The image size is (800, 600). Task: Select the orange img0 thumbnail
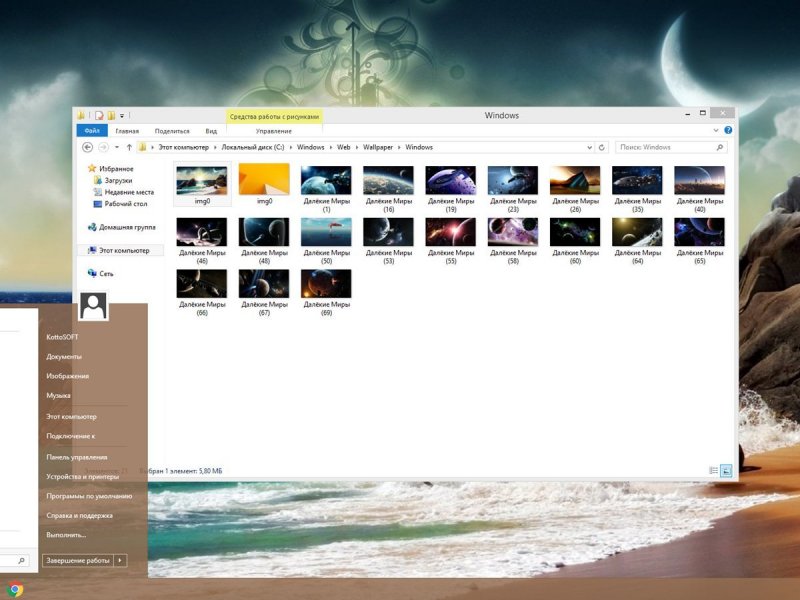point(264,179)
